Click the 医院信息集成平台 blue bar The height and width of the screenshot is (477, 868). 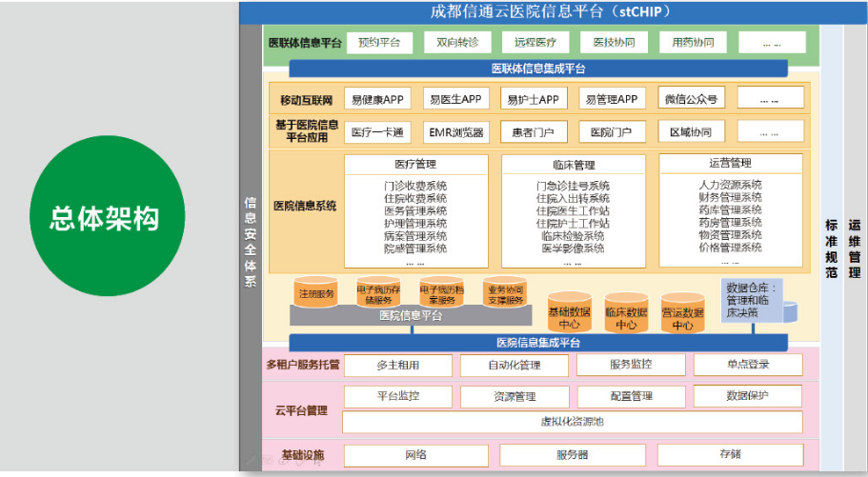538,343
